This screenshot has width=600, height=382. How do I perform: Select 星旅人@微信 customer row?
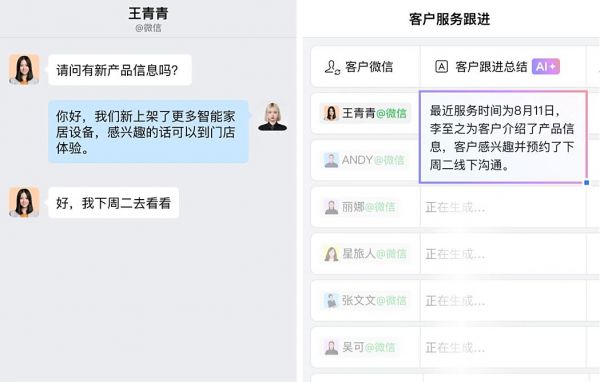tap(365, 254)
